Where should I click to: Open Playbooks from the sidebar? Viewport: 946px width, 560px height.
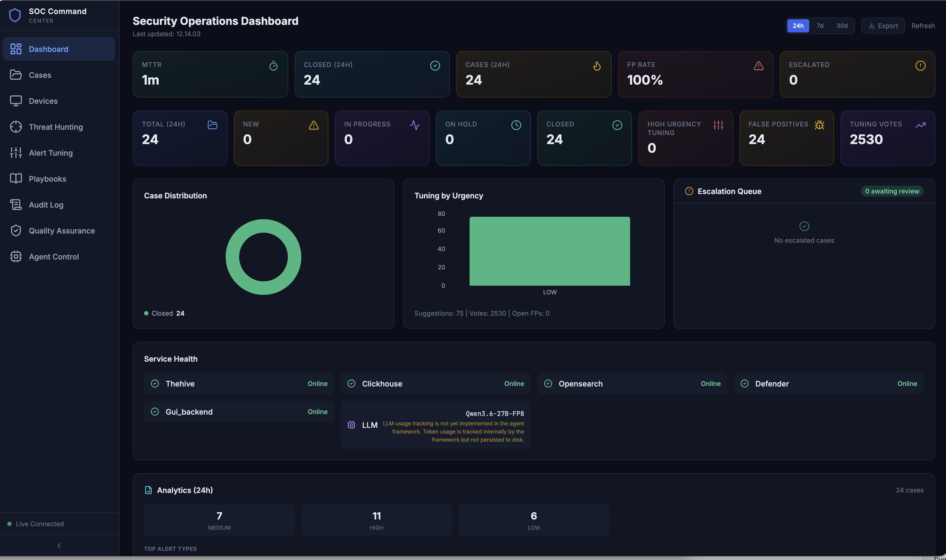coord(59,179)
